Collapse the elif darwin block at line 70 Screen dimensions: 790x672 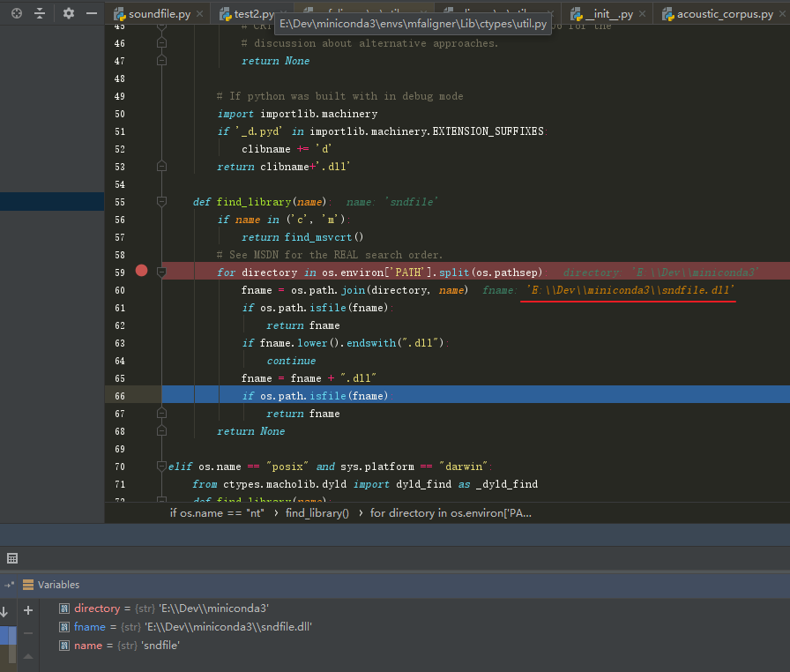pos(161,464)
